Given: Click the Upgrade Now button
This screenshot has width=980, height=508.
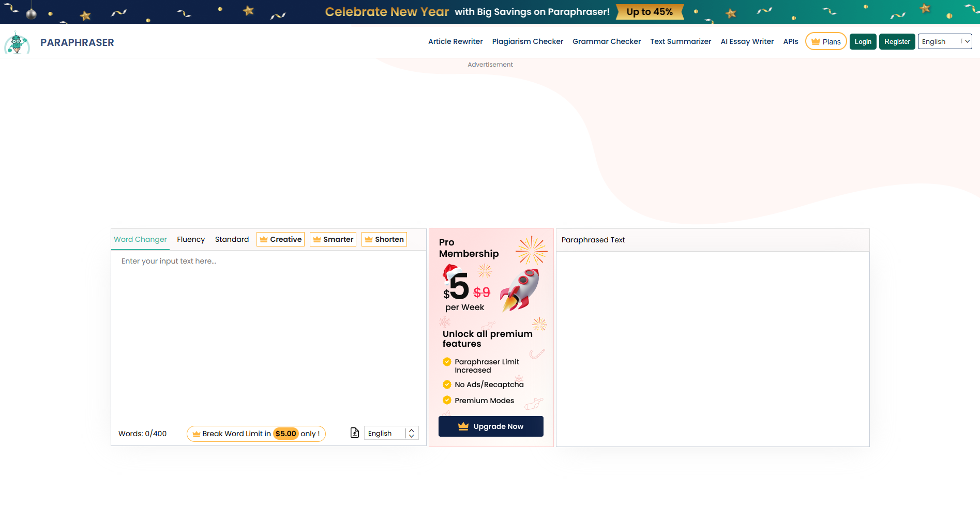Looking at the screenshot, I should click(x=491, y=426).
